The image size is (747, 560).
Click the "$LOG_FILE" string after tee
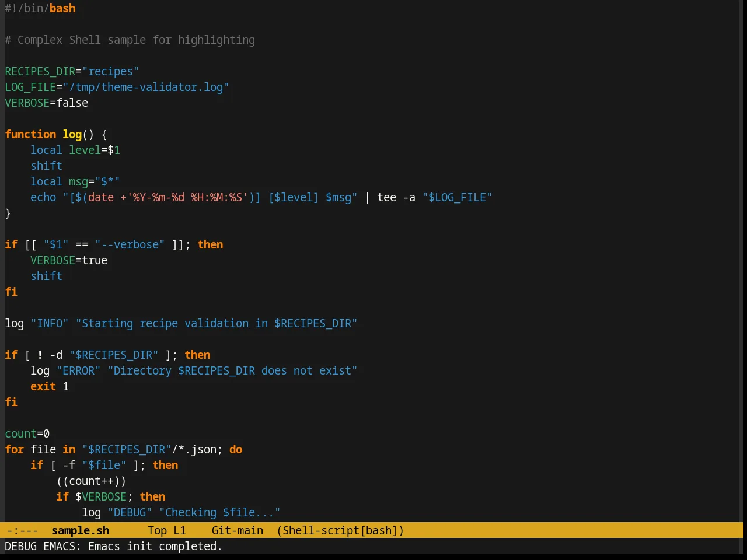(457, 197)
